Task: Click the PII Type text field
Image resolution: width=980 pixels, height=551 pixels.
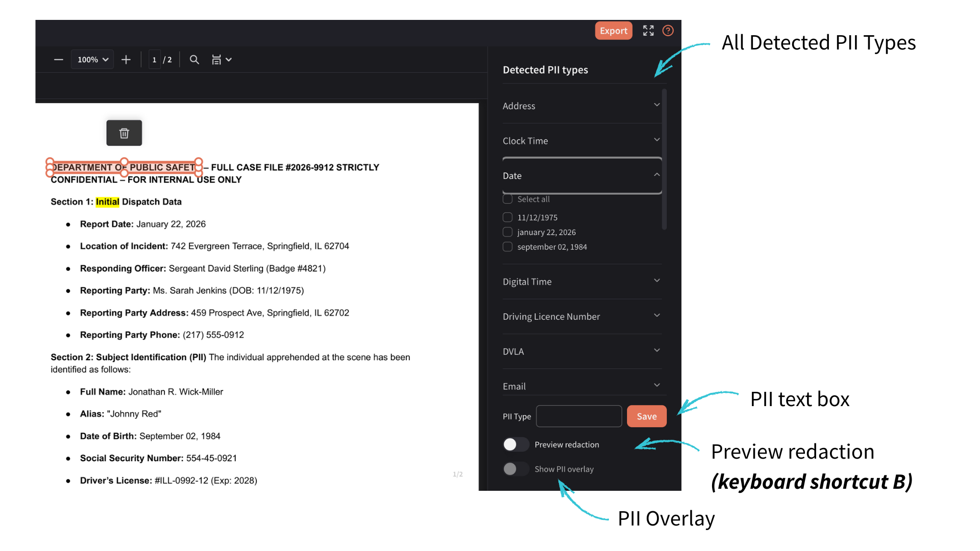Action: point(579,416)
